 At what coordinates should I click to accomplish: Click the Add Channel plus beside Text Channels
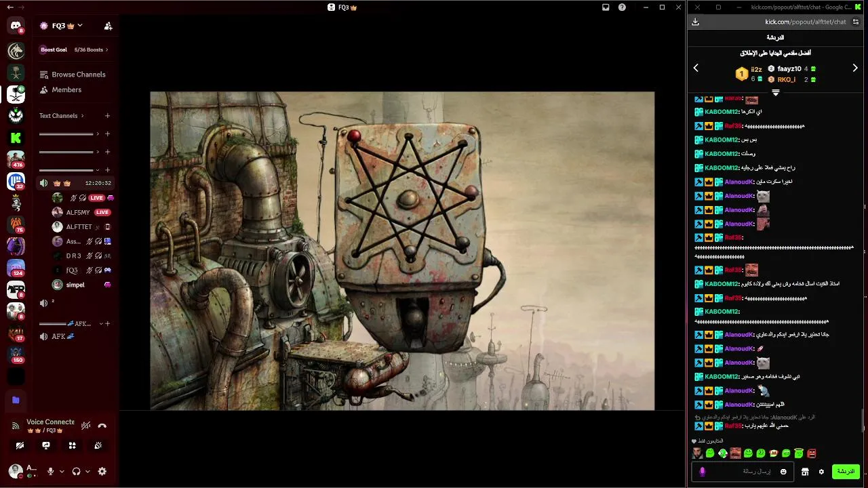pyautogui.click(x=107, y=116)
